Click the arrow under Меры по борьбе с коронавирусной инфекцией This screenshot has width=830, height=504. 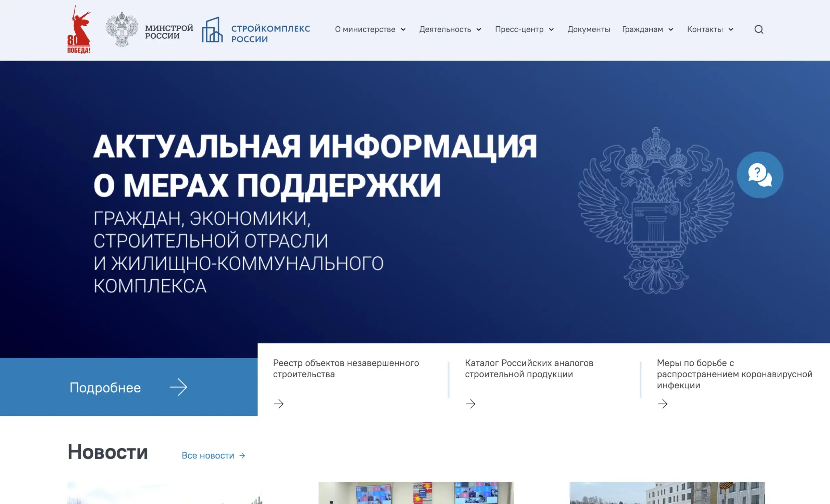(663, 404)
